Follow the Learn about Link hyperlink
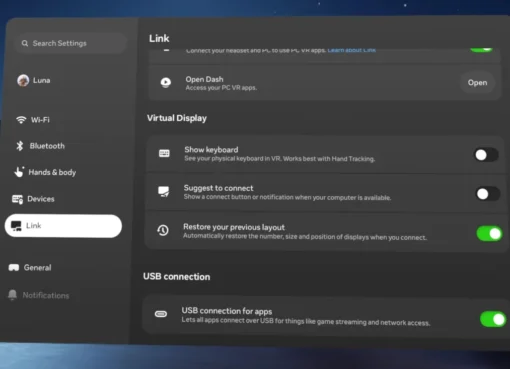This screenshot has height=369, width=510. 352,50
